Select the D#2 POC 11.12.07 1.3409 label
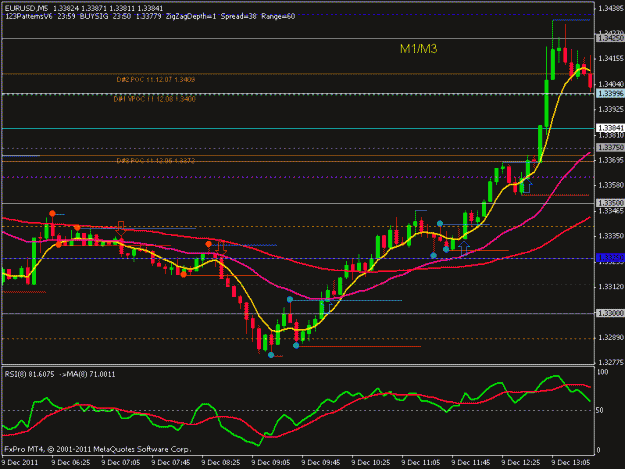Screen dimensions: 625x469 tap(156, 80)
